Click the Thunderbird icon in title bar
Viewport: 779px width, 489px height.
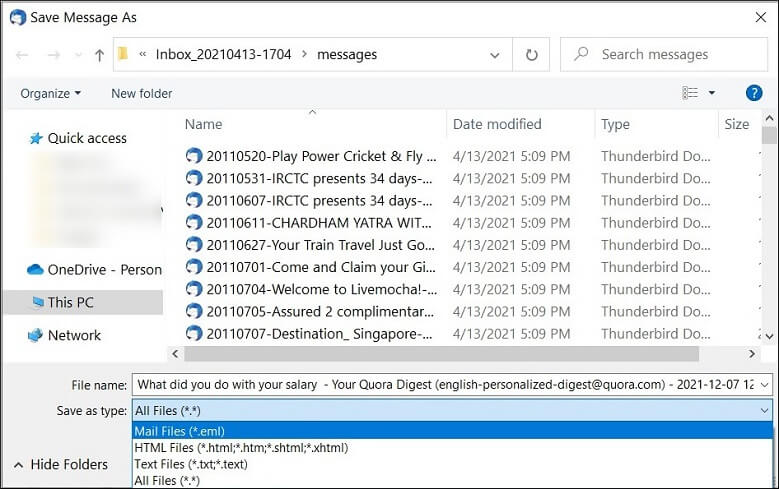pos(18,17)
